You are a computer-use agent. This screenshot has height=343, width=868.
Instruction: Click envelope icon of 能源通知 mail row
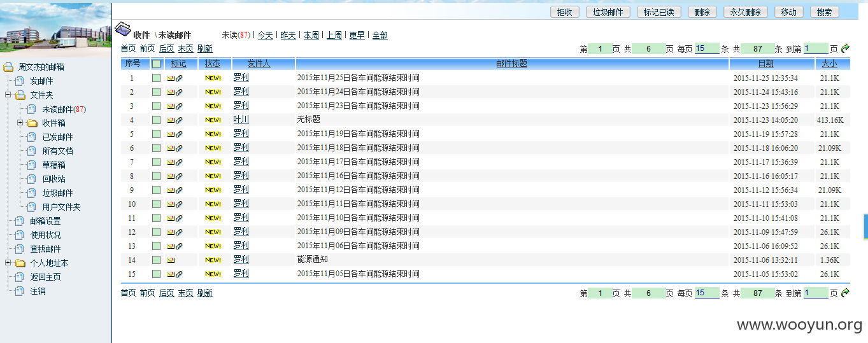tap(171, 260)
